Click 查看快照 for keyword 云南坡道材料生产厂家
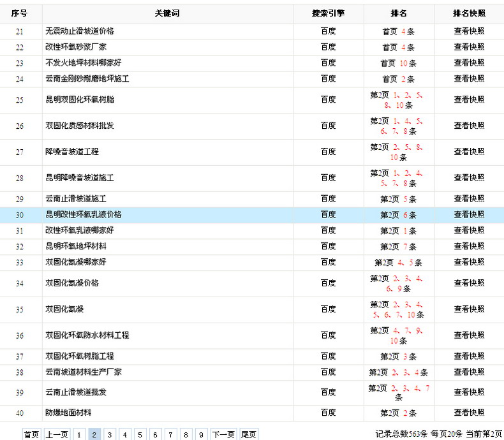504x440 pixels. [469, 372]
